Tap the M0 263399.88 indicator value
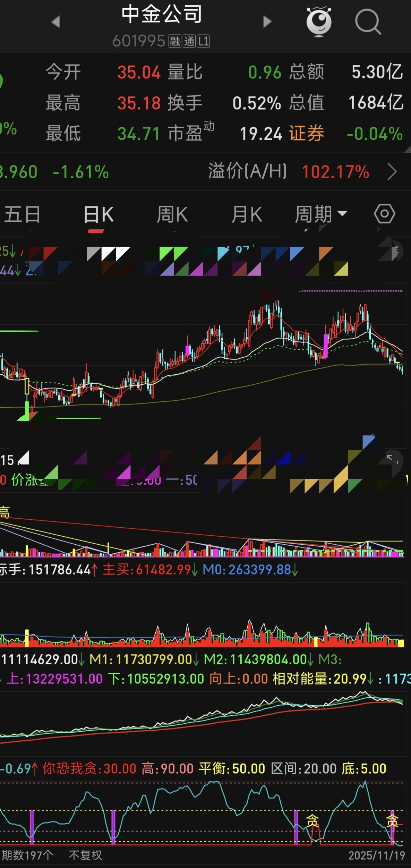This screenshot has height=868, width=411. click(250, 570)
